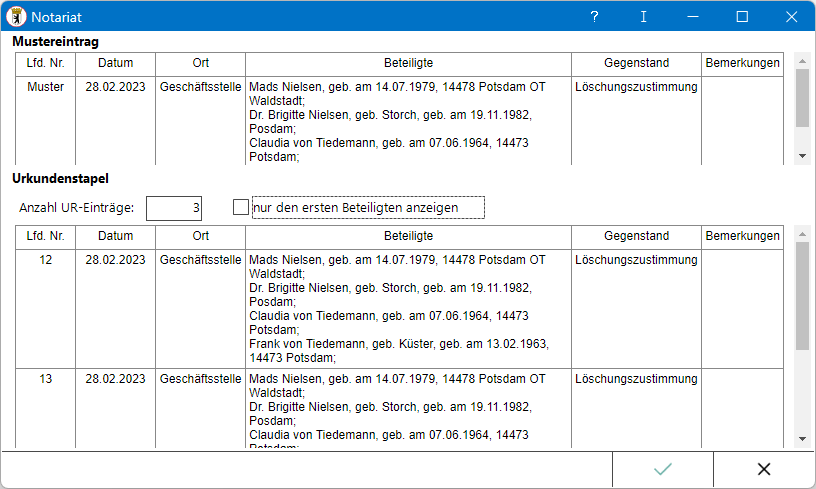
Task: Maximize the Notariat window
Action: tap(742, 17)
